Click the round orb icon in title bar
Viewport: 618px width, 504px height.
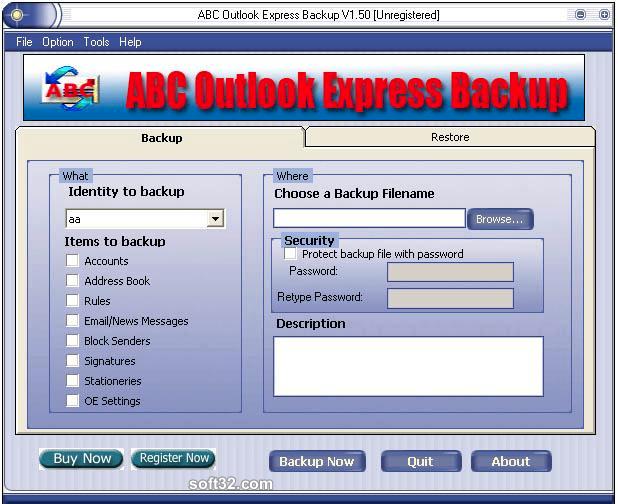[x=17, y=15]
